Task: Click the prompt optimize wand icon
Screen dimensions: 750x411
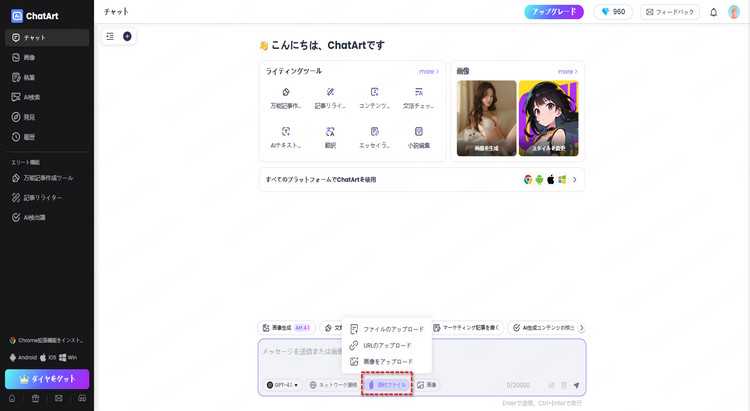Action: tap(551, 385)
